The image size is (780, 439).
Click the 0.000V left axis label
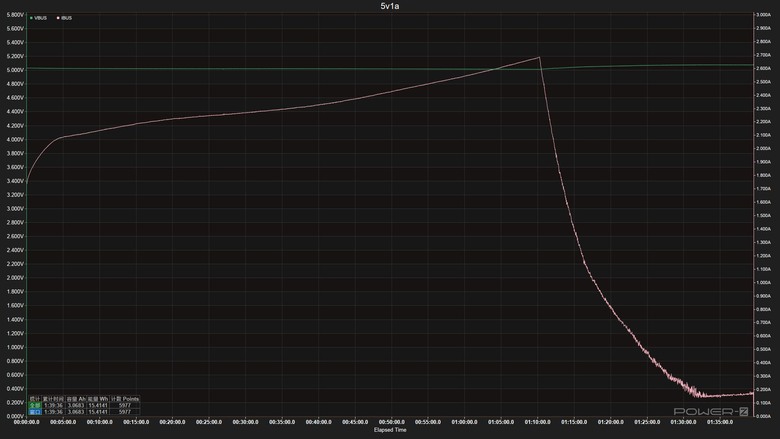(x=15, y=416)
